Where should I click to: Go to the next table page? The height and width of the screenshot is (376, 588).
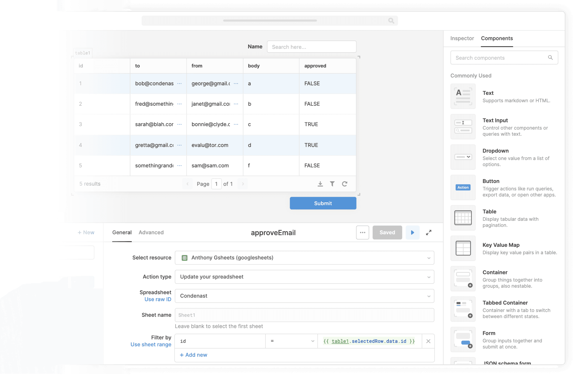242,184
